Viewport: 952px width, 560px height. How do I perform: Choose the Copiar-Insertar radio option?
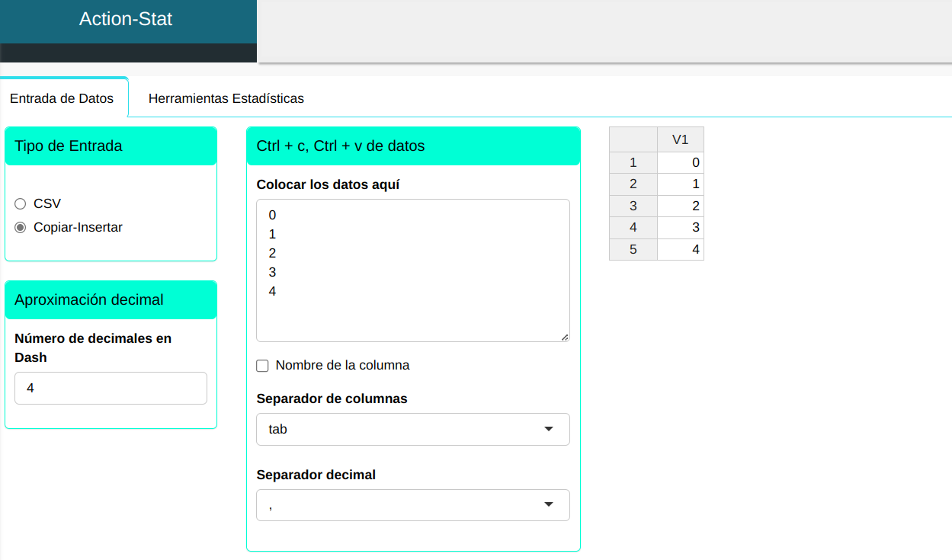(x=21, y=228)
